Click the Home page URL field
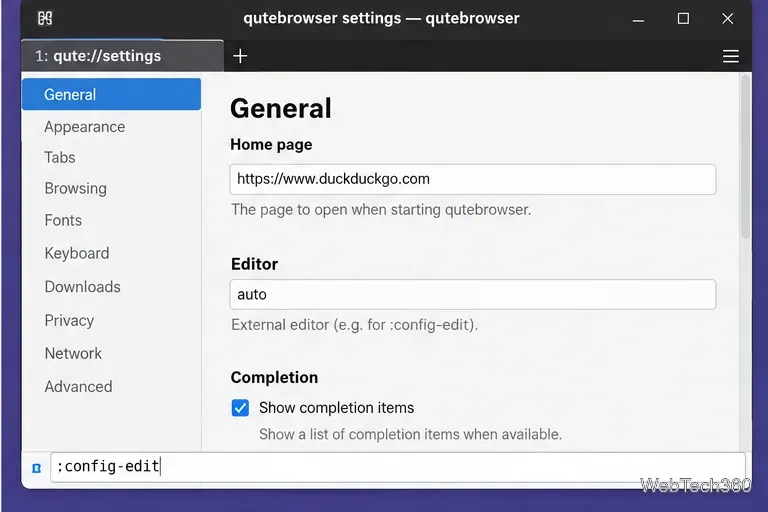The image size is (768, 512). pyautogui.click(x=473, y=179)
